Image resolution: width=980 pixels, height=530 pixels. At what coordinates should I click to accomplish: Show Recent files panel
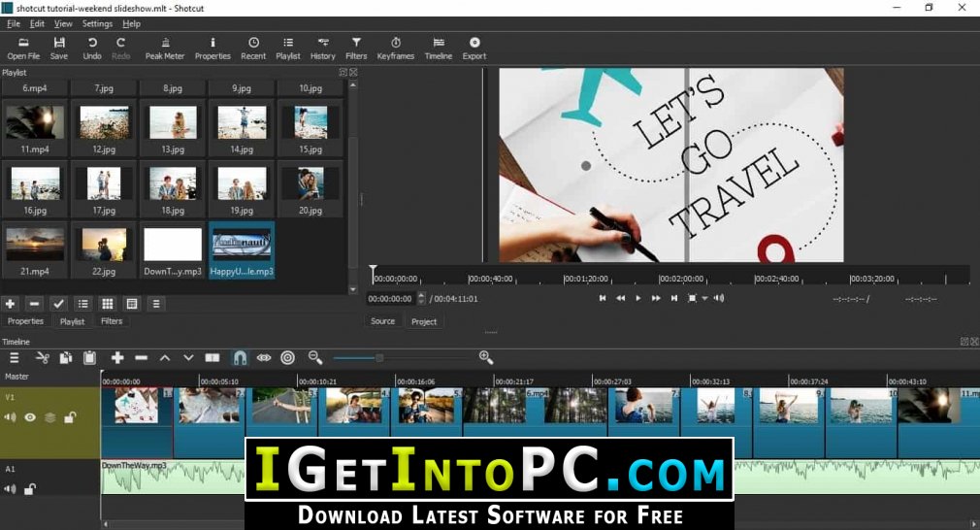click(253, 49)
